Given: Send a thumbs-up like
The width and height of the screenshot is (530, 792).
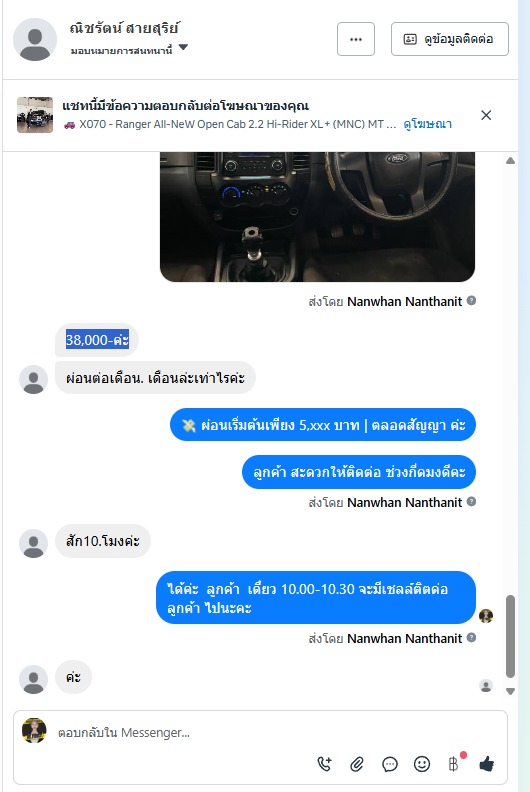Looking at the screenshot, I should (x=487, y=764).
